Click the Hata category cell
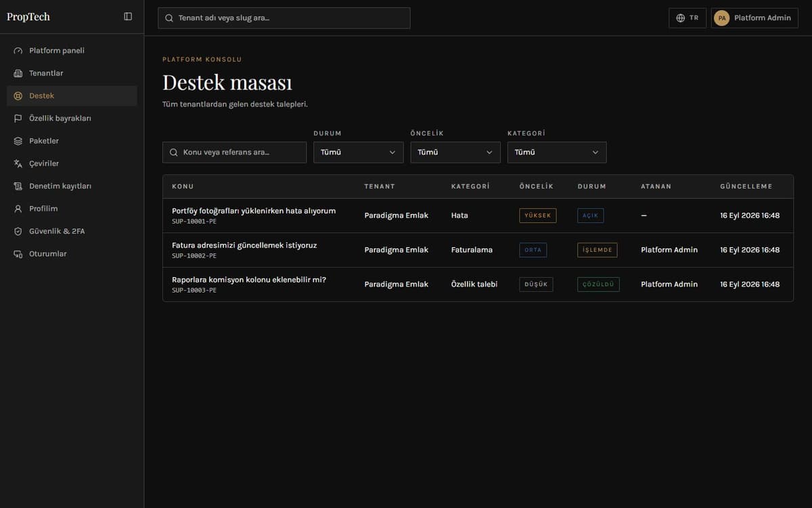 click(459, 215)
